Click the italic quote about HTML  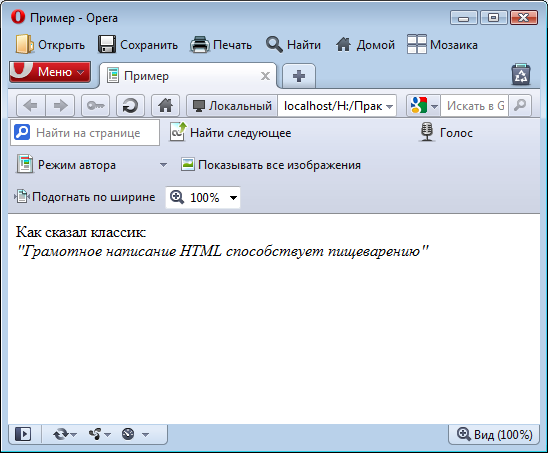tap(223, 251)
